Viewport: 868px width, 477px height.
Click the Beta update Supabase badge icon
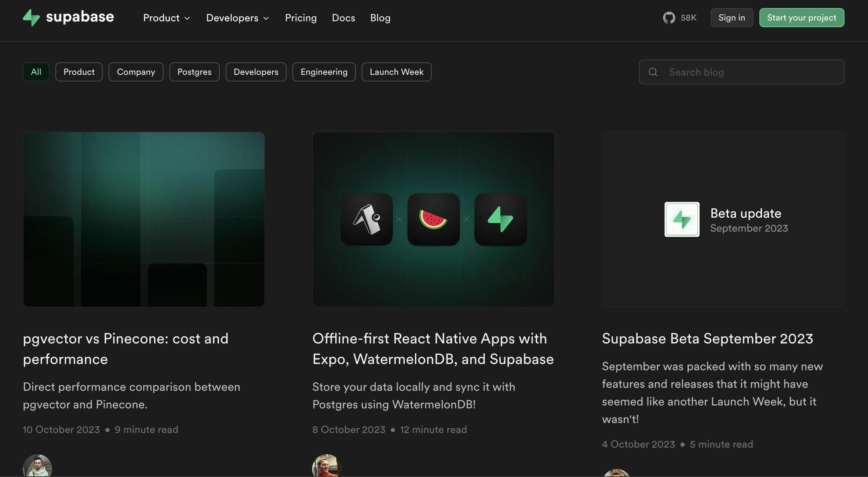click(682, 219)
